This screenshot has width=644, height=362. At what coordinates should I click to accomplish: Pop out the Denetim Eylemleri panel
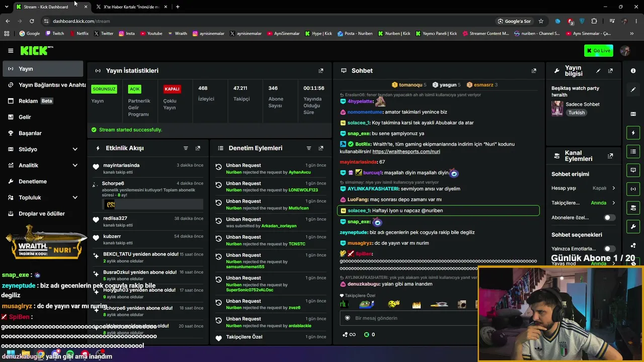coord(321,148)
